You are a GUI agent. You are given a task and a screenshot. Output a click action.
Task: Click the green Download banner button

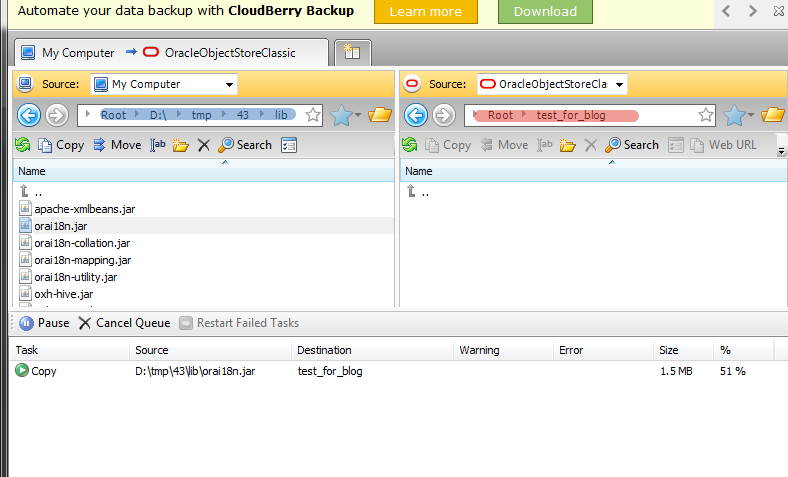(545, 12)
